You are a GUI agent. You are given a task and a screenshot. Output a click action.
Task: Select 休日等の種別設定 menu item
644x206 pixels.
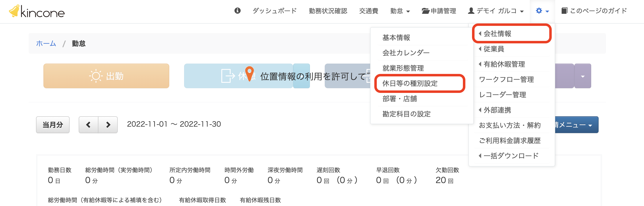410,83
